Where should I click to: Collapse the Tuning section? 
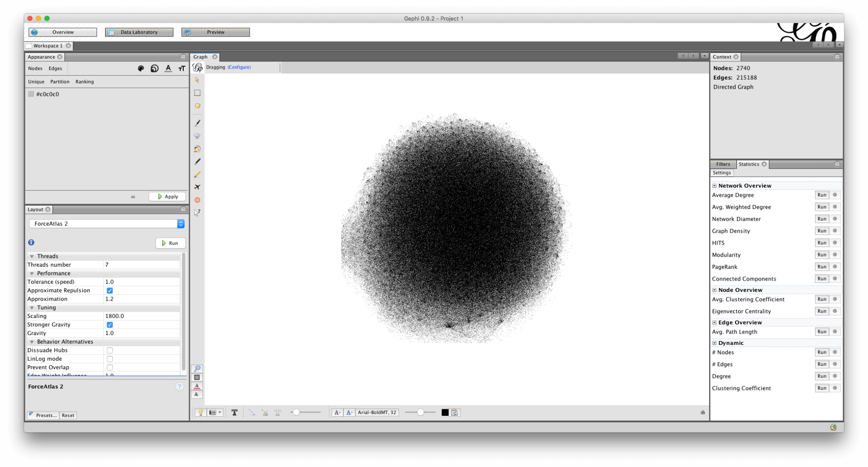pos(32,308)
